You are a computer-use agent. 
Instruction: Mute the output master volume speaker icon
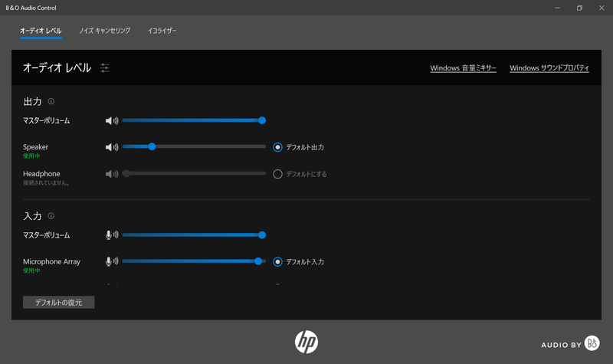click(x=111, y=120)
